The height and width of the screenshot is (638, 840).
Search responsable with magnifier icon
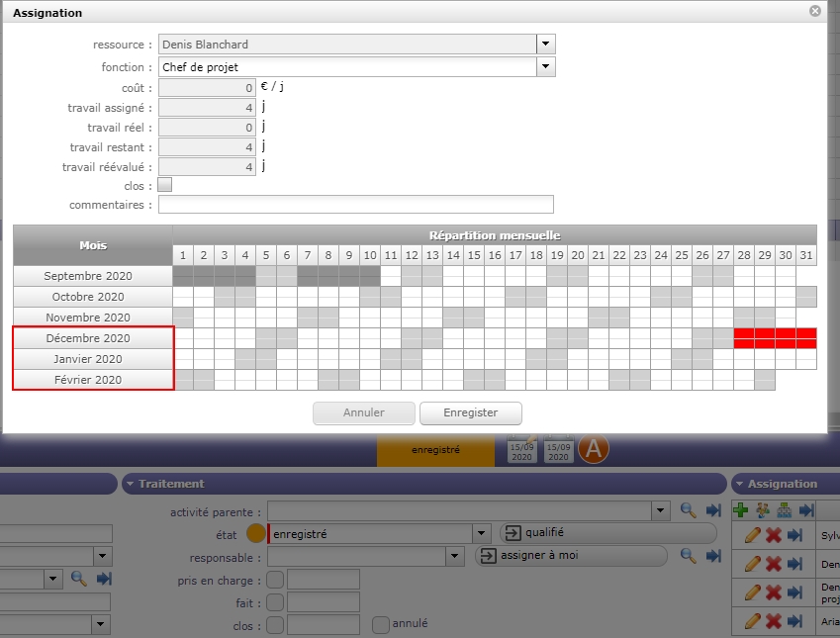(x=689, y=556)
